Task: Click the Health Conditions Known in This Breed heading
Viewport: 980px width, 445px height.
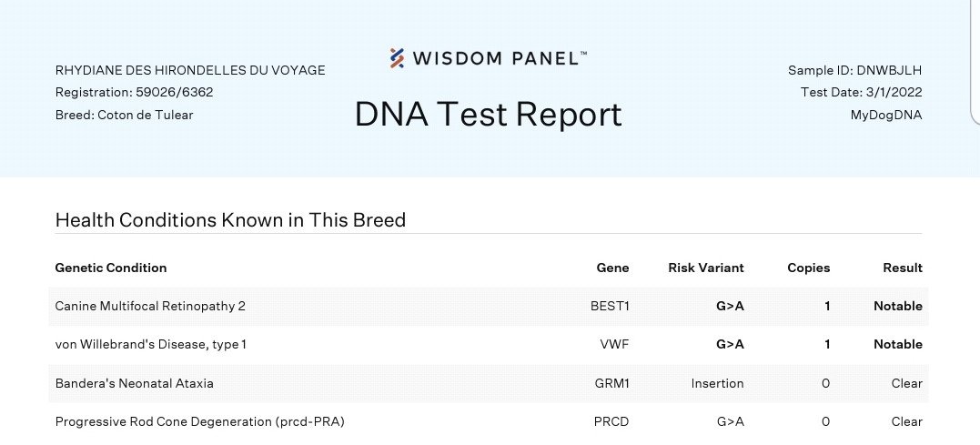Action: [230, 219]
